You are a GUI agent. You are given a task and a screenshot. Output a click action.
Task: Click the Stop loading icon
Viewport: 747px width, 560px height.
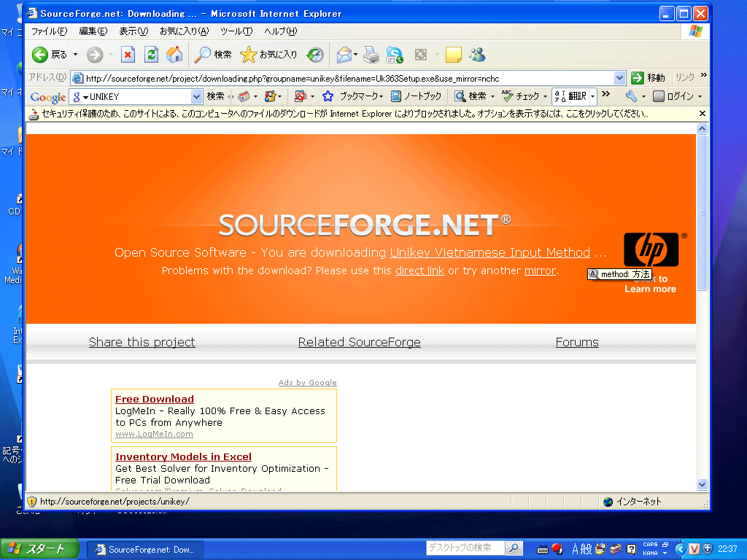click(128, 55)
